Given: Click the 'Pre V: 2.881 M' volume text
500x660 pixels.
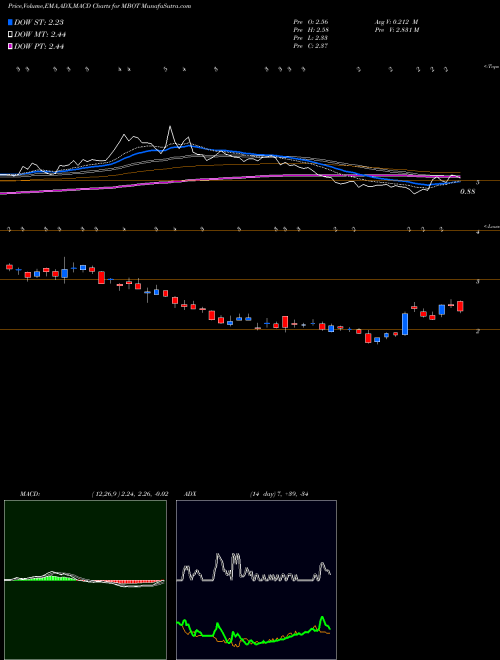Looking at the screenshot, I should 395,30.
